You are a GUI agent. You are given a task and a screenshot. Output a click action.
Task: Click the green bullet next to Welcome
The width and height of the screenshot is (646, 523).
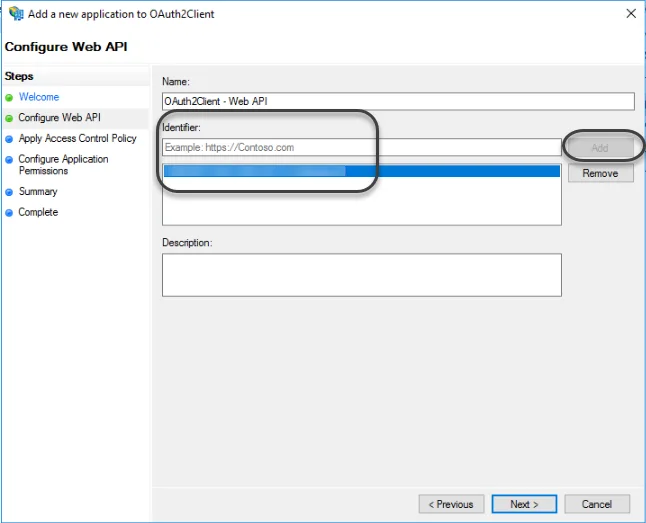(9, 98)
